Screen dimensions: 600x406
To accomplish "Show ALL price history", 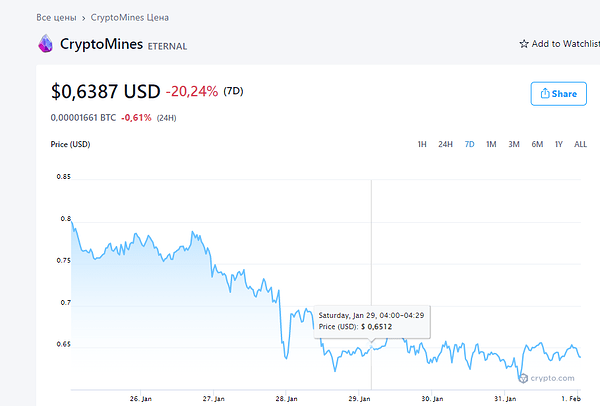I will pos(580,144).
